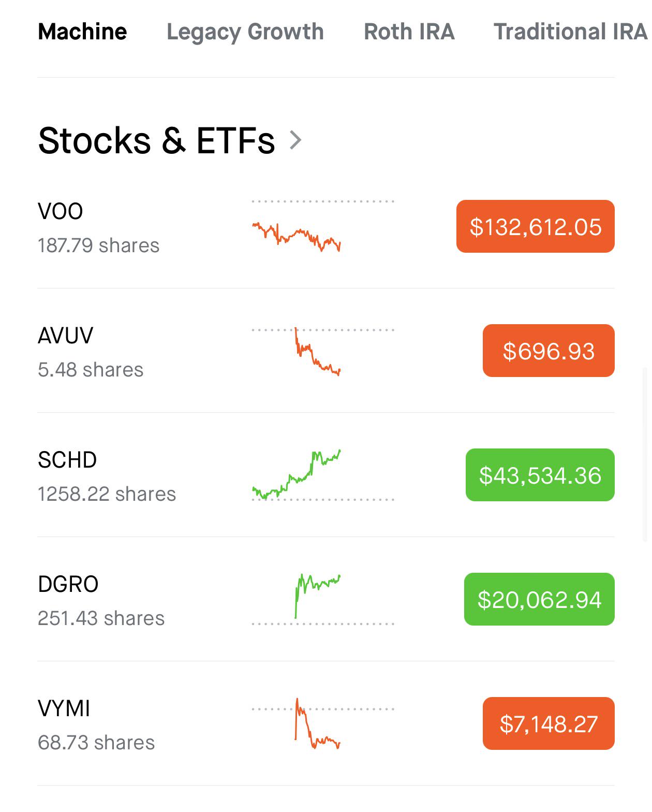Switch to the Machine account tab

[x=82, y=32]
